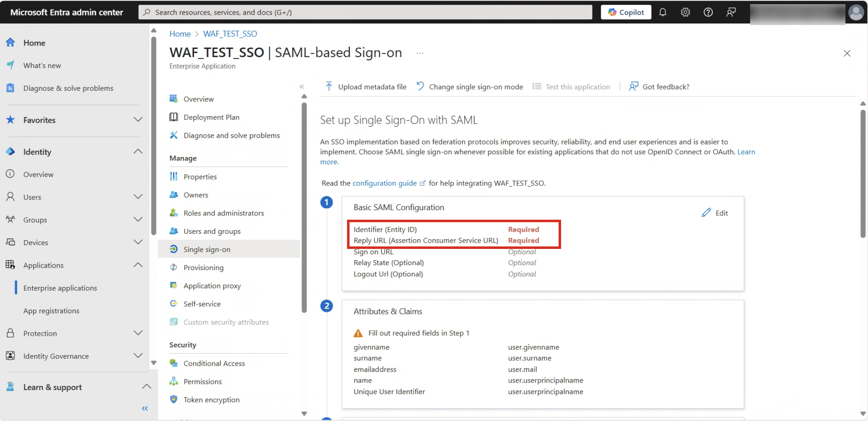The height and width of the screenshot is (421, 868).
Task: Open the Learn more link
Action: (746, 152)
